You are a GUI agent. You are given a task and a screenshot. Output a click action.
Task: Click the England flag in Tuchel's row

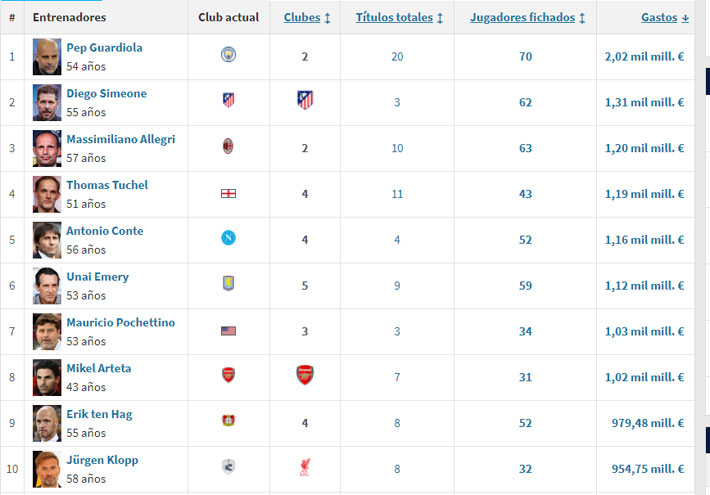228,192
